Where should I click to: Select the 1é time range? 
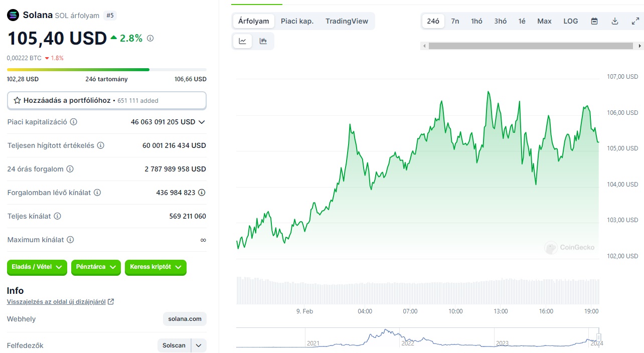tap(522, 21)
